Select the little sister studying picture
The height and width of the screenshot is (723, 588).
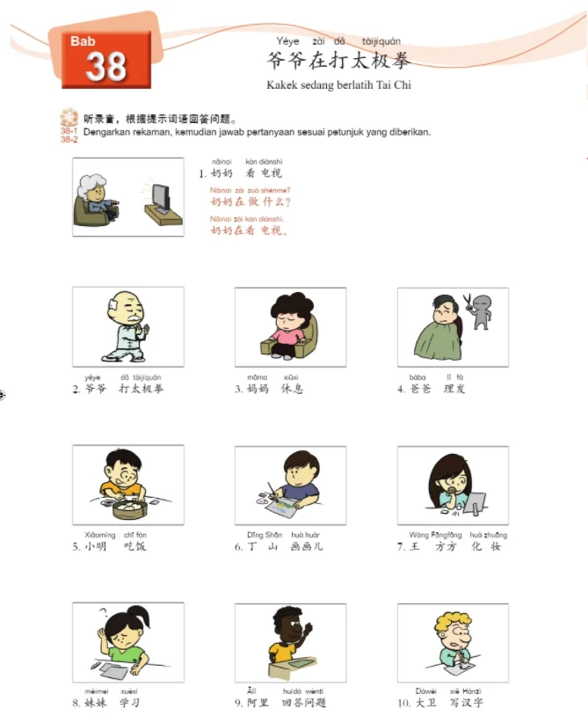(x=128, y=642)
